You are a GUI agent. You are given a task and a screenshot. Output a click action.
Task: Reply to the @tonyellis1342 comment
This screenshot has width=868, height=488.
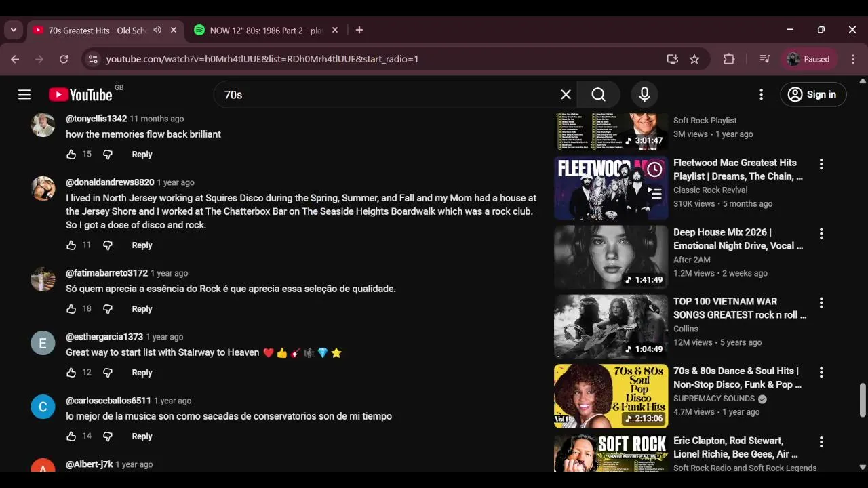142,155
